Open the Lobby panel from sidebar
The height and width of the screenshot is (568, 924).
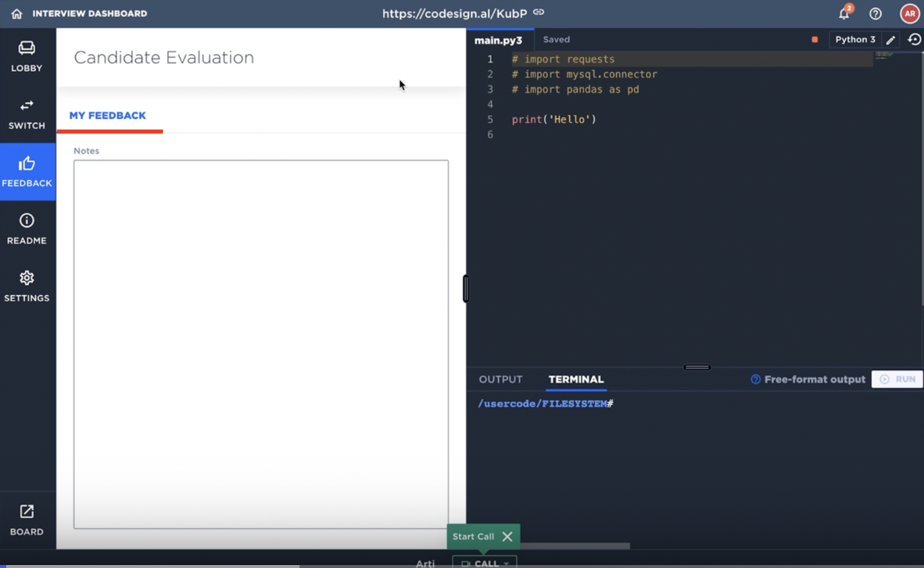click(27, 56)
